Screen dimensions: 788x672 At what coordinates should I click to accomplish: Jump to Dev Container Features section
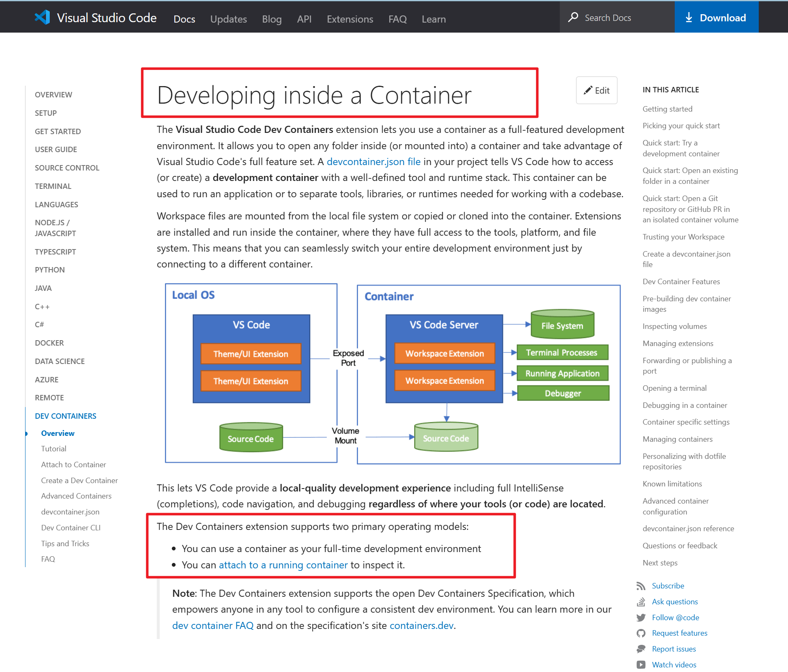click(681, 281)
